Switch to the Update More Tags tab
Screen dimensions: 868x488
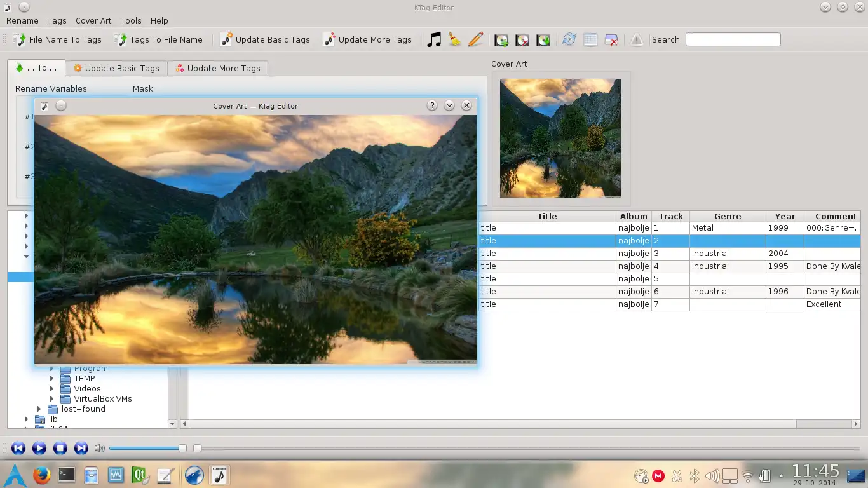[x=218, y=69]
